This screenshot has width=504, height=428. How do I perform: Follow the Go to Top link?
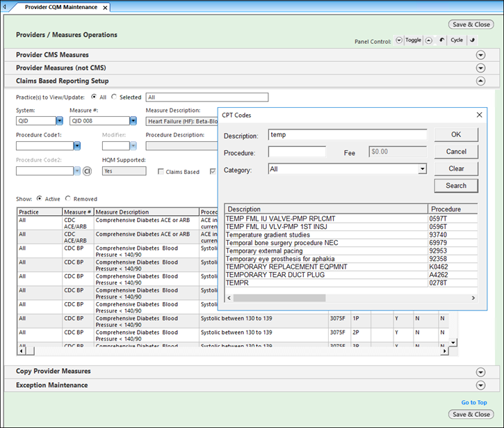pyautogui.click(x=474, y=402)
